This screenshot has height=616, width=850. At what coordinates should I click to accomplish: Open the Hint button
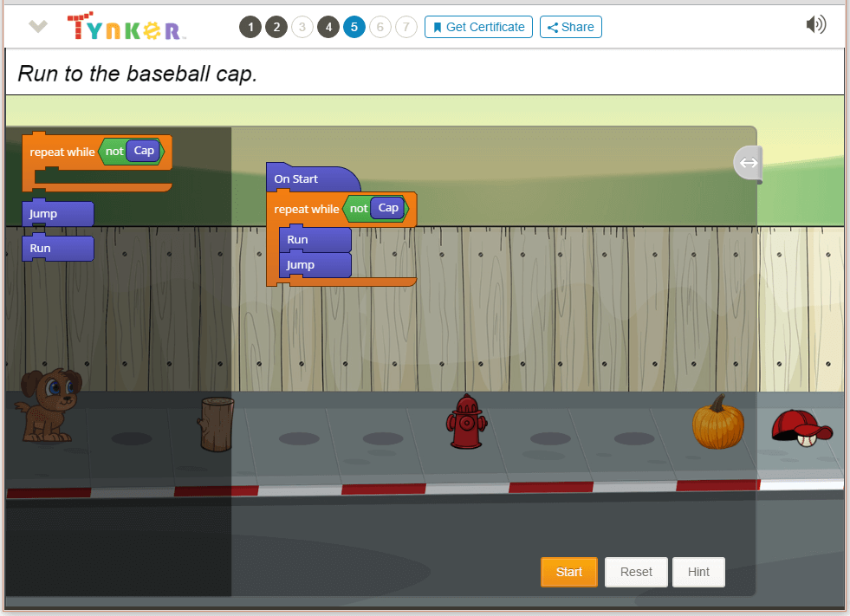698,572
